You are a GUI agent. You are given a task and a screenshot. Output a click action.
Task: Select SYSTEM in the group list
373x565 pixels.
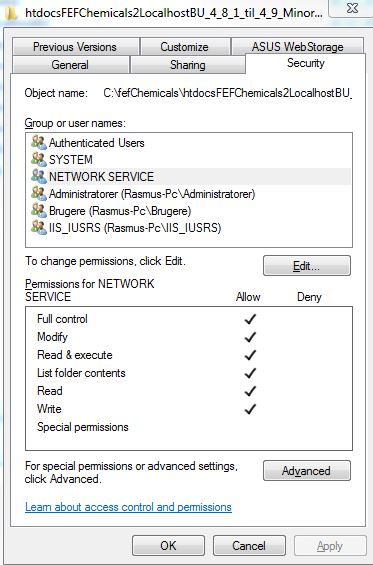click(x=188, y=160)
